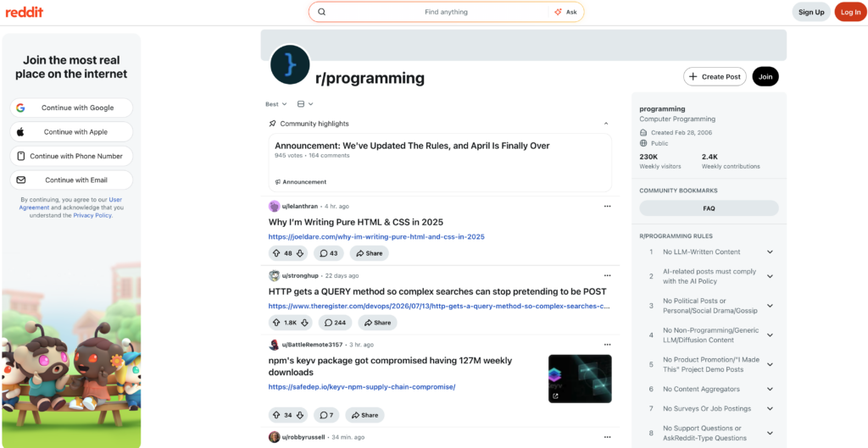Share the npm keyv compromised post
Viewport: 868px width, 448px height.
click(x=364, y=415)
